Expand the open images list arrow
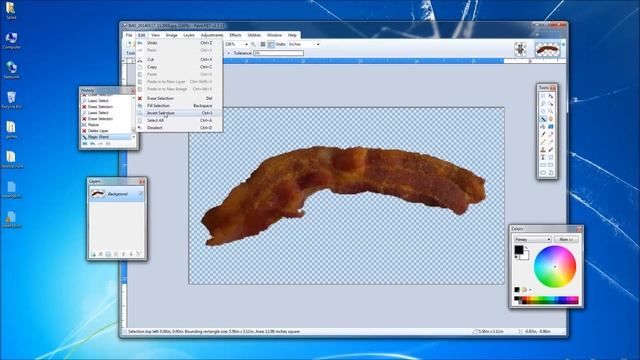 (x=563, y=44)
